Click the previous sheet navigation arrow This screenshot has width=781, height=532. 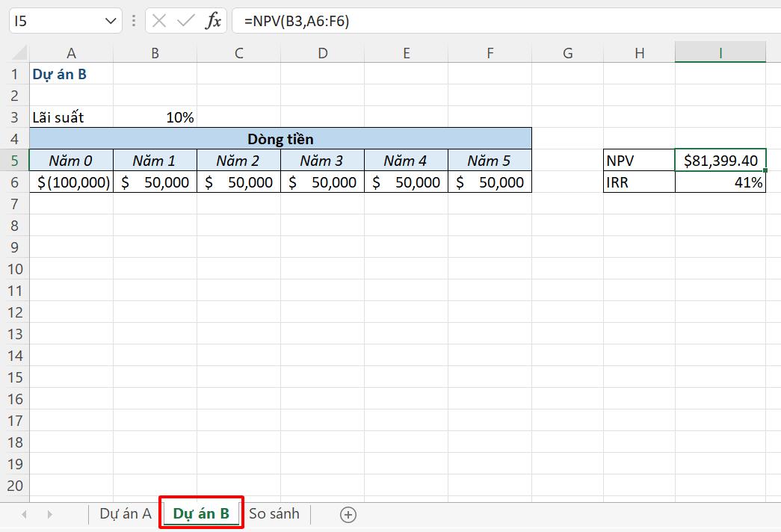tap(24, 515)
